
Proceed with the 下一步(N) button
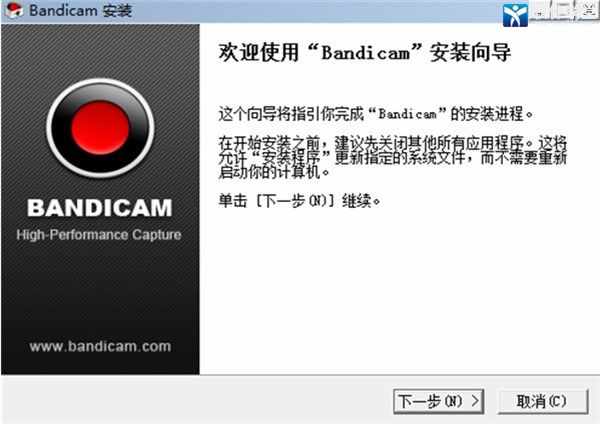439,401
